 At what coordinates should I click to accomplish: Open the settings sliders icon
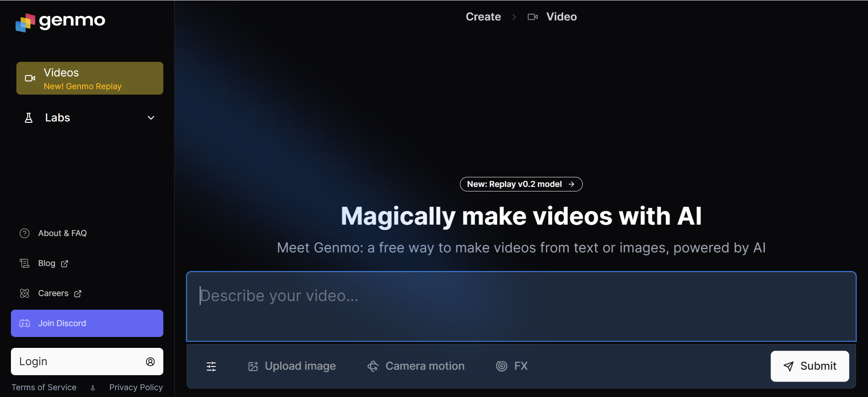[212, 367]
